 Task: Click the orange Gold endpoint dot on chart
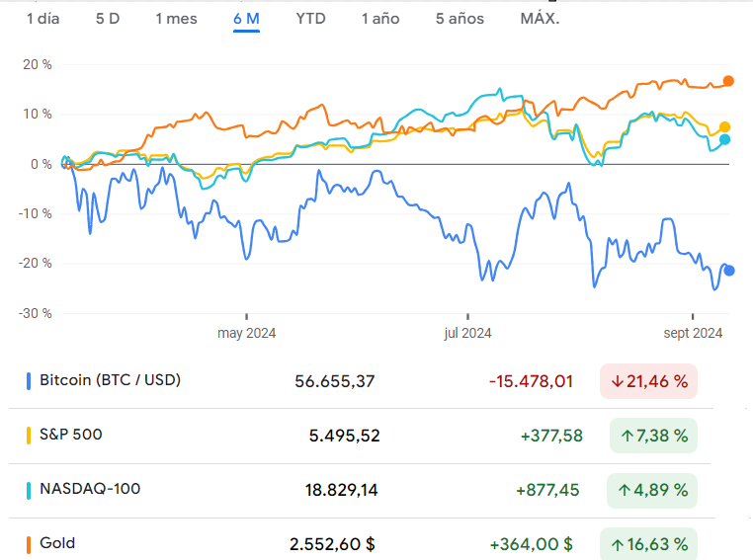[x=728, y=81]
